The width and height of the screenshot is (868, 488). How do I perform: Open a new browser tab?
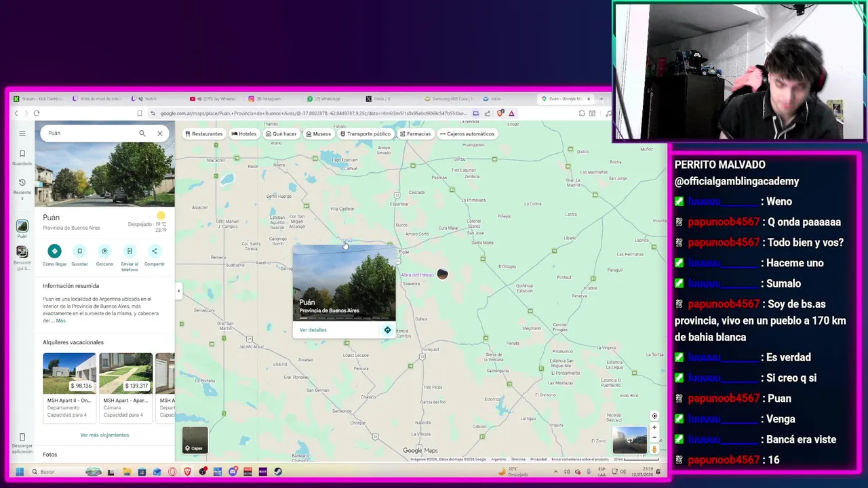[601, 99]
